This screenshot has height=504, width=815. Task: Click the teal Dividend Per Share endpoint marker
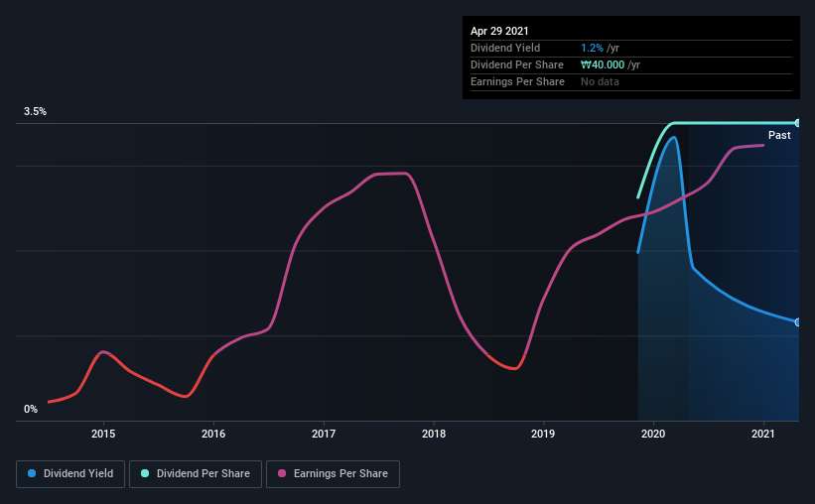797,123
